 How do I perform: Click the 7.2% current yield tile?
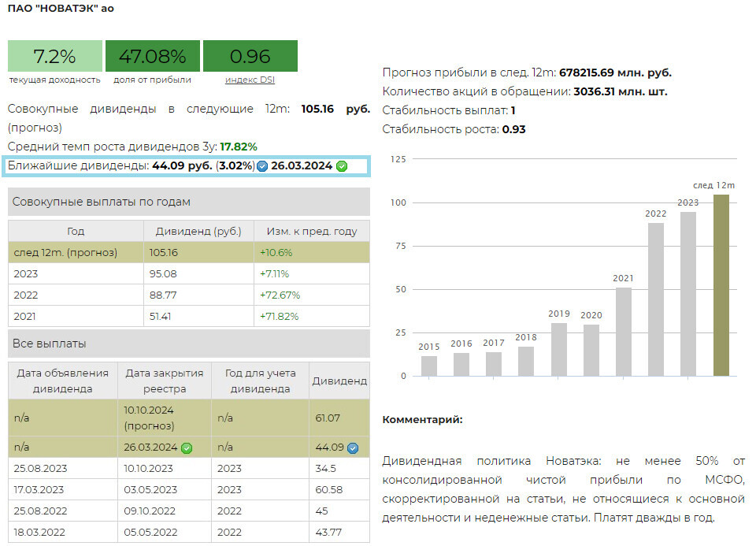[x=54, y=57]
